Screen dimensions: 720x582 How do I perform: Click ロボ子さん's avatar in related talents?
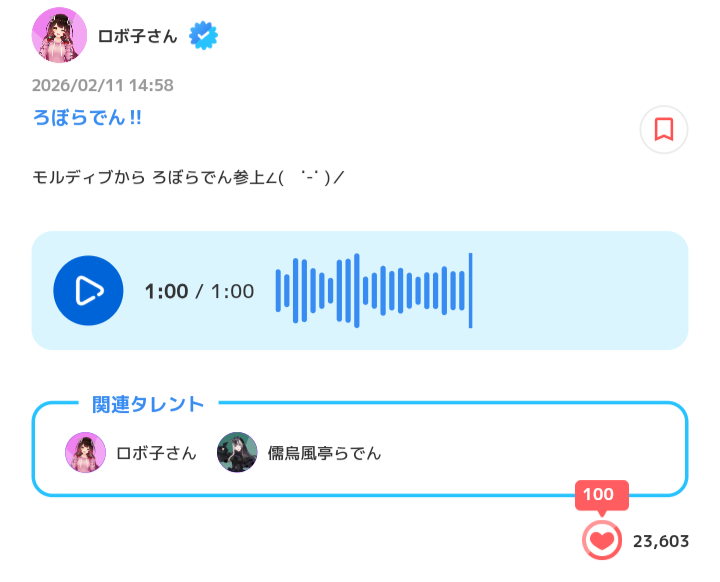coord(85,453)
